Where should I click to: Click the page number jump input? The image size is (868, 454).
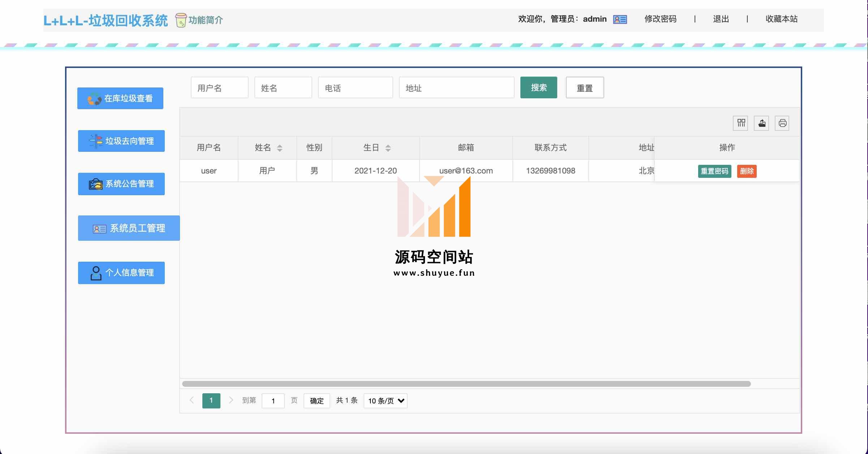click(273, 401)
